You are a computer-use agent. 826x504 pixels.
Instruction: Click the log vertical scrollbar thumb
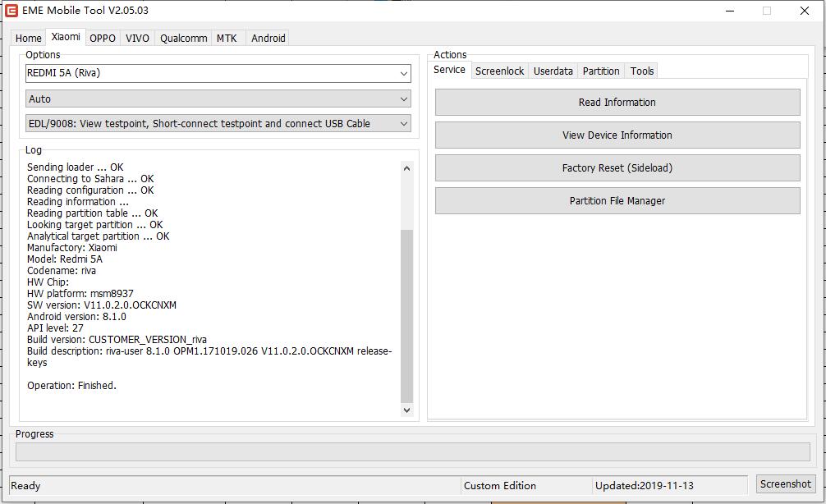pos(406,316)
